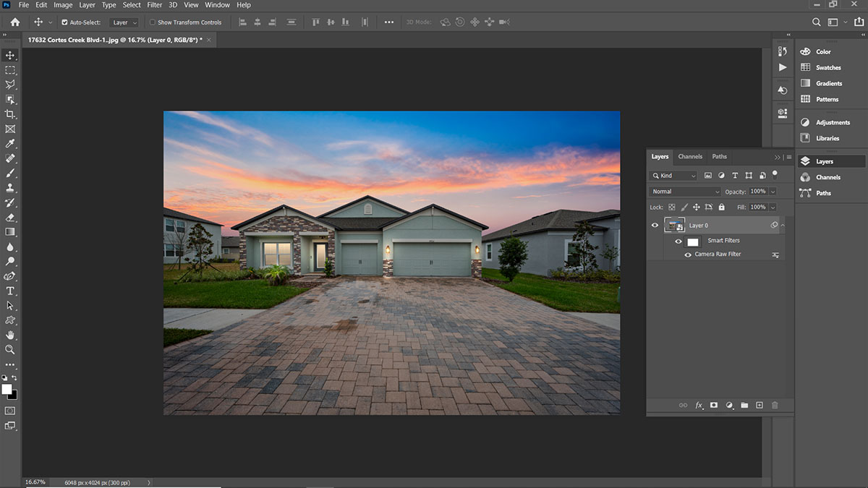Enable Show Transform Controls checkbox
Viewport: 868px width, 488px height.
pyautogui.click(x=153, y=22)
